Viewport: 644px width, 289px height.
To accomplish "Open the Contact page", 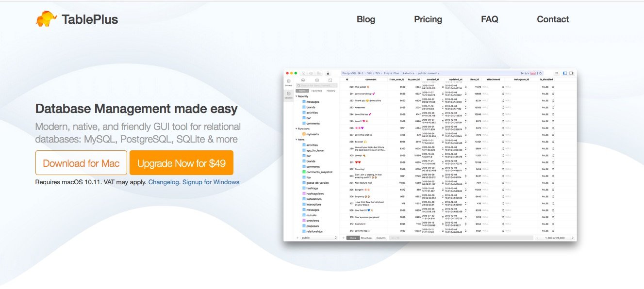I will coord(553,19).
